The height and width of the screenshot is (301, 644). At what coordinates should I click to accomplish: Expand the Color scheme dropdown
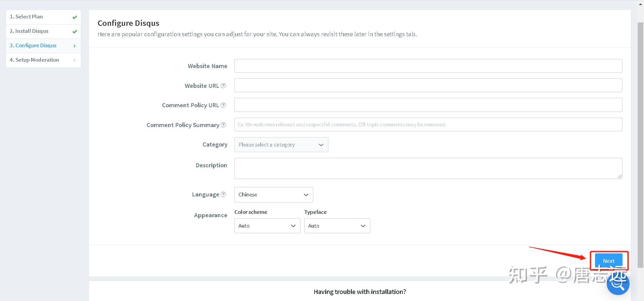pyautogui.click(x=267, y=226)
